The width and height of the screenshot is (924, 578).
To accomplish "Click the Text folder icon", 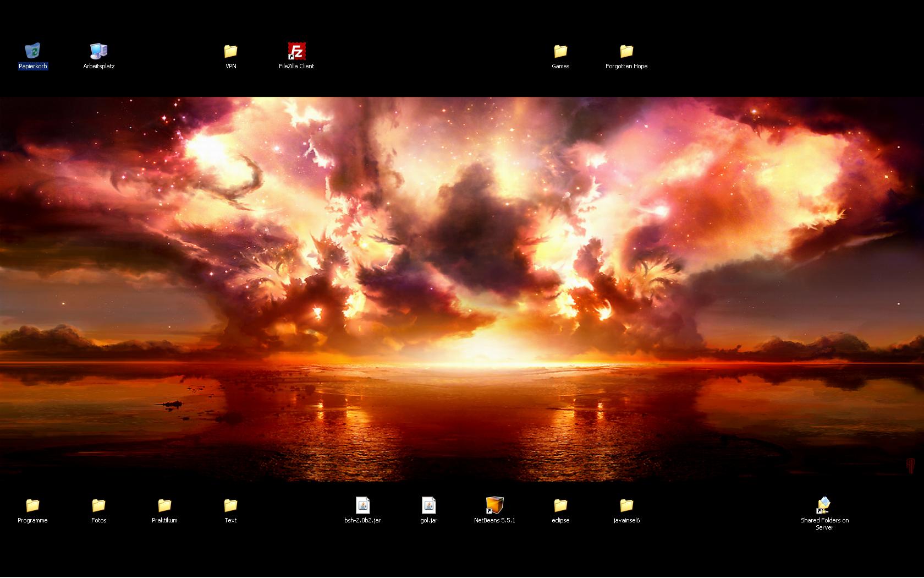I will tap(230, 505).
